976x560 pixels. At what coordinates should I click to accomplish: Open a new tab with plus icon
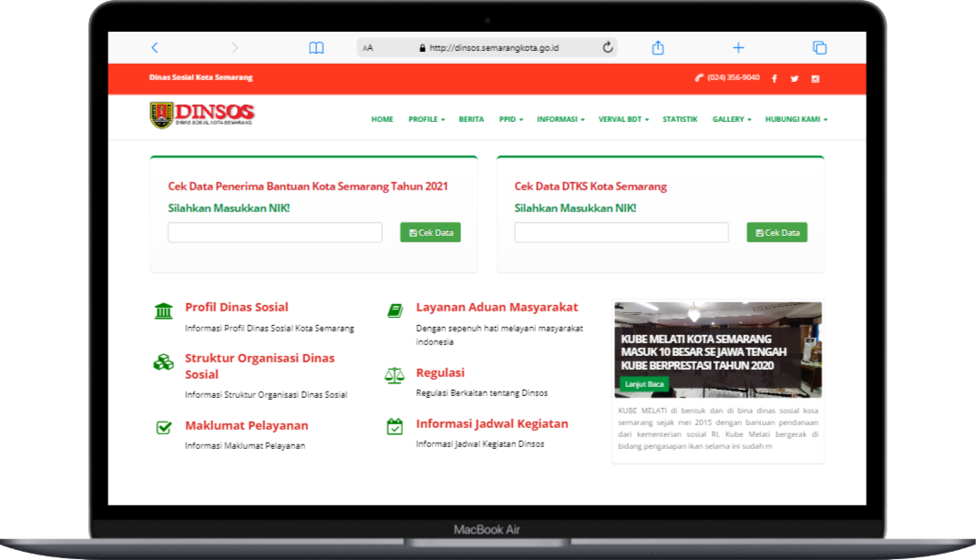pos(738,47)
